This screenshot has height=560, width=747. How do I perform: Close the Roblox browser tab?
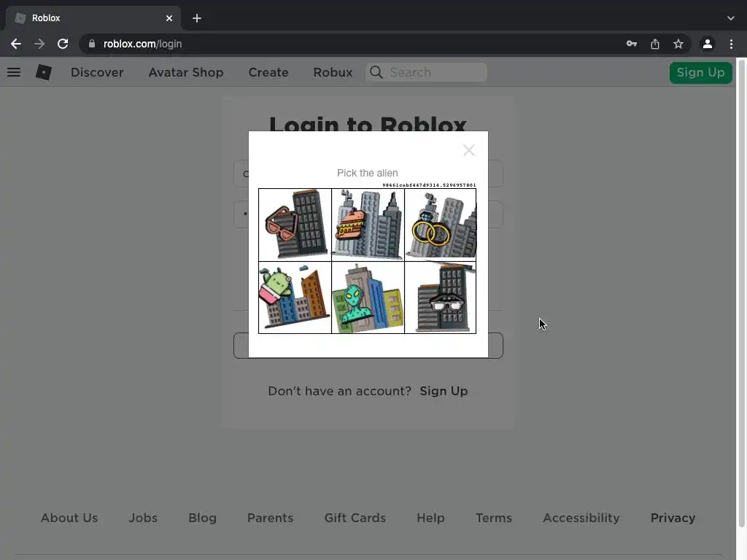169,18
